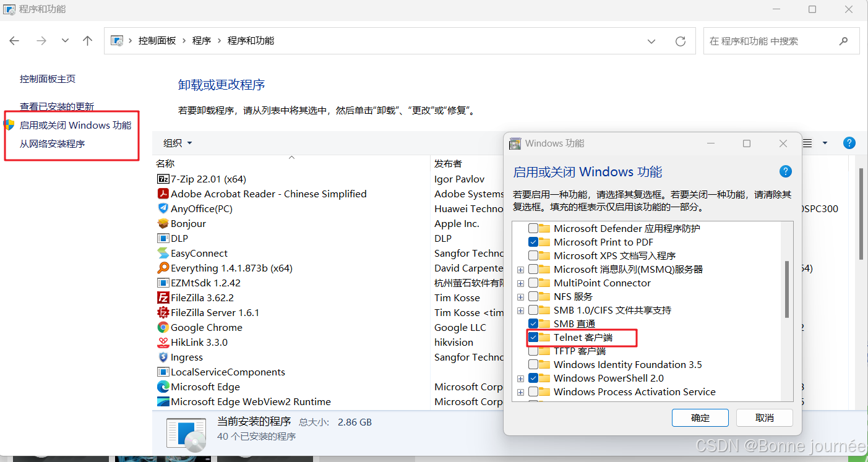This screenshot has width=868, height=462.
Task: Go back with the navigation arrow
Action: tap(14, 41)
